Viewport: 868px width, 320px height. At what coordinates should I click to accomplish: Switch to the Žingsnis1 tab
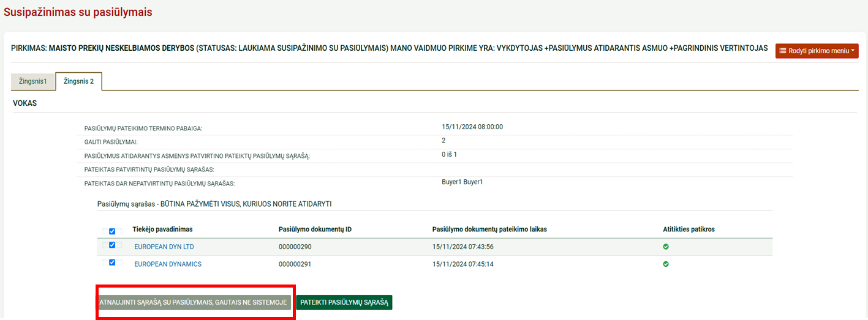pos(33,81)
